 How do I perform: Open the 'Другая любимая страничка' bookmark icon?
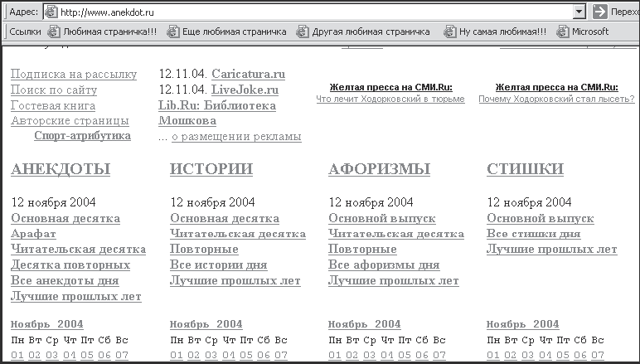[303, 32]
